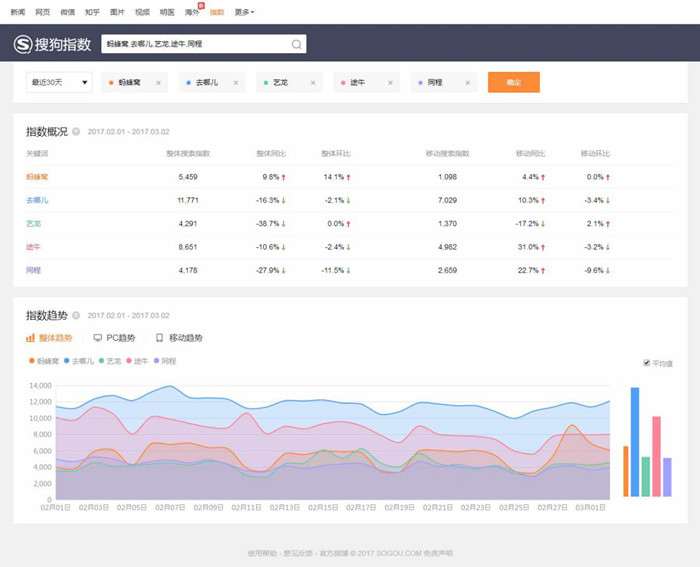Viewport: 700px width, 567px height.
Task: Select the 途牛 keyword chip
Action: coord(367,83)
